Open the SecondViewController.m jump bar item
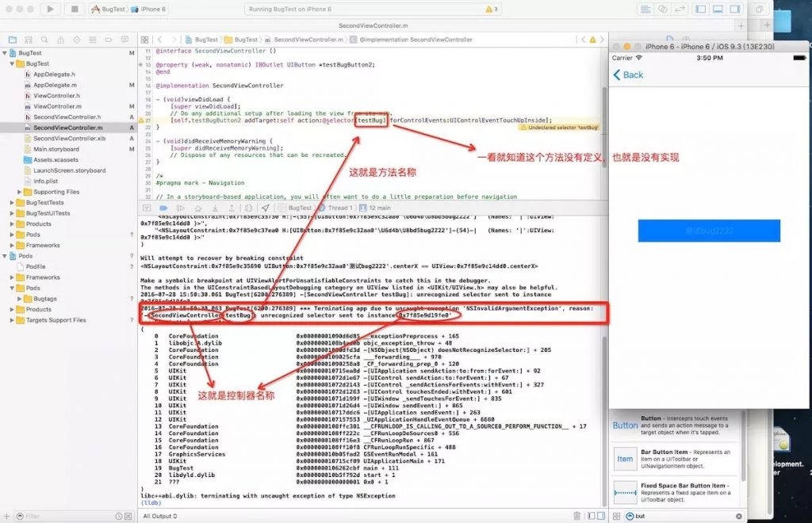Screen dimensions: 812x523 (304, 40)
